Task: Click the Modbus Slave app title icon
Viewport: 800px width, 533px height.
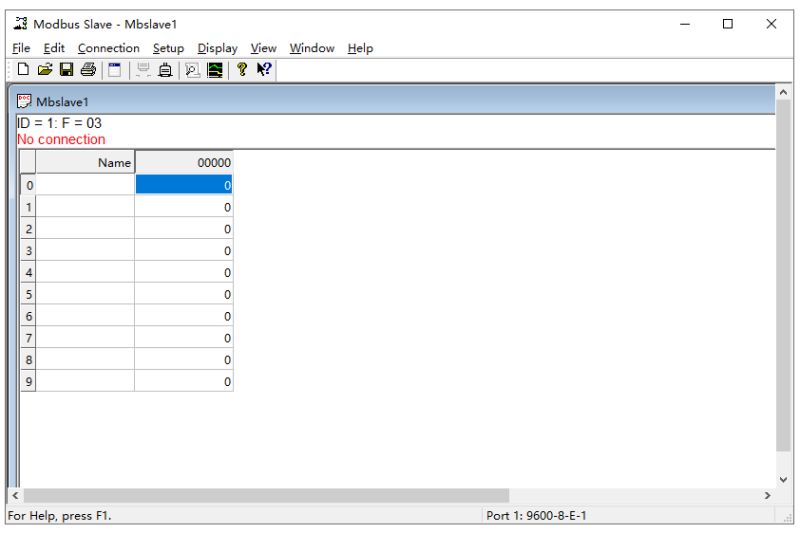Action: click(x=21, y=23)
